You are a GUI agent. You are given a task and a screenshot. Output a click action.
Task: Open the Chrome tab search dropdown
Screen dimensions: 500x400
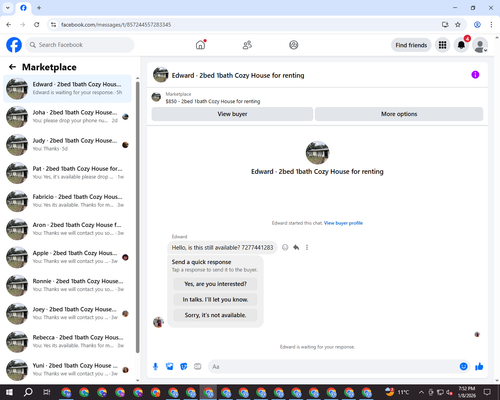(8, 7)
